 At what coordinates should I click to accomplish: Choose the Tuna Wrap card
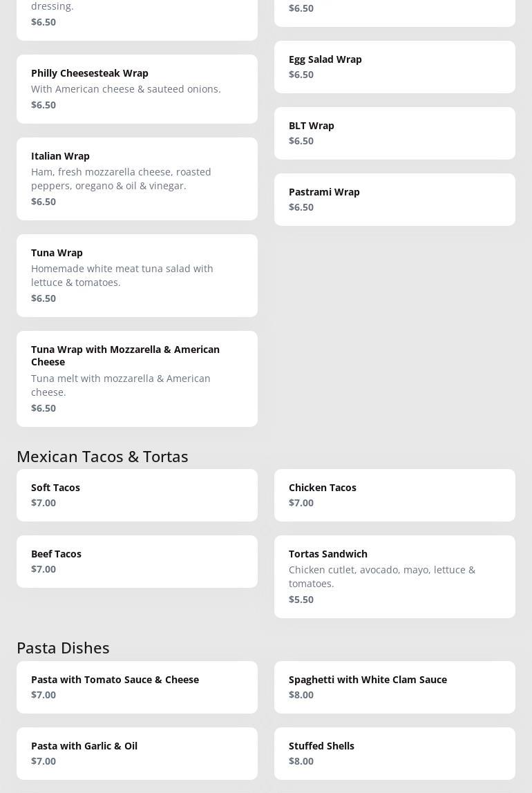click(137, 275)
